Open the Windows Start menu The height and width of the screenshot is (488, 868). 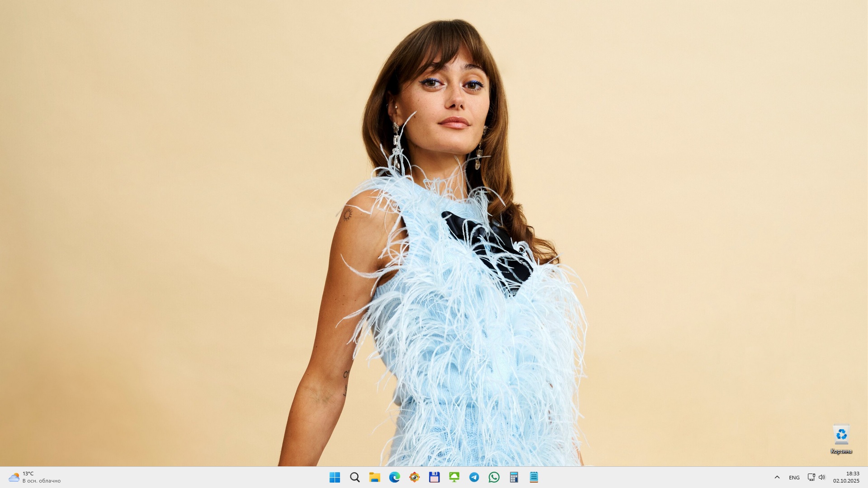[x=335, y=477]
